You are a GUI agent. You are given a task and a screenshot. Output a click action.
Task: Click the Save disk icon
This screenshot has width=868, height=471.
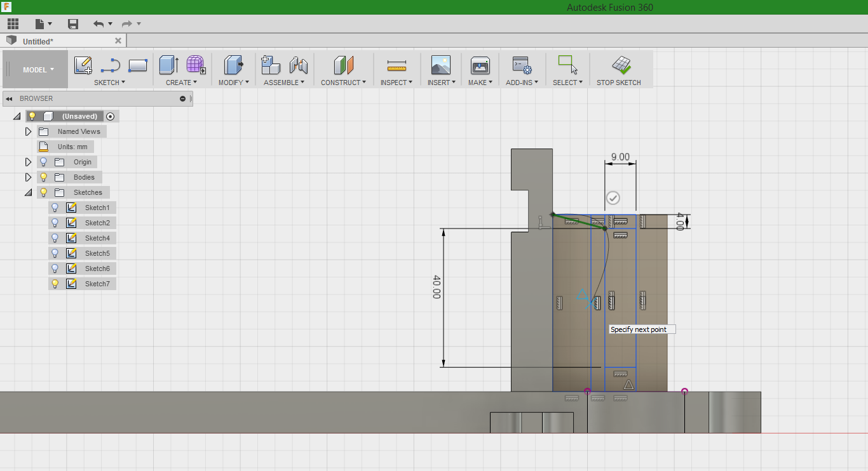[73, 23]
